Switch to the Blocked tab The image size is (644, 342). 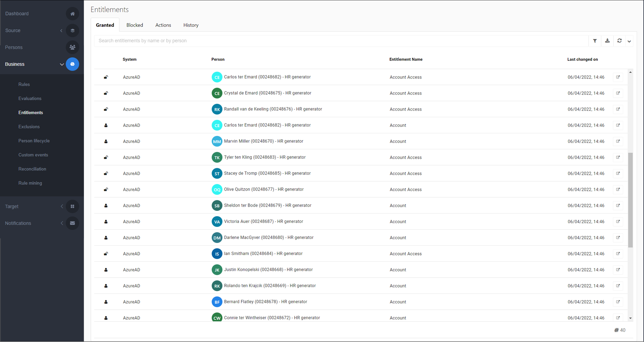click(135, 25)
